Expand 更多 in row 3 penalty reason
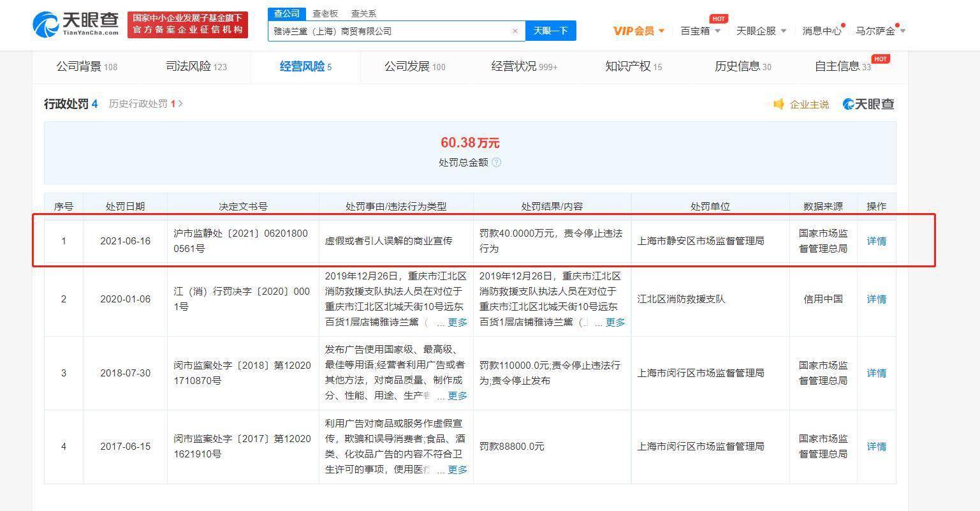Screen dimensions: 980x511 pos(457,396)
